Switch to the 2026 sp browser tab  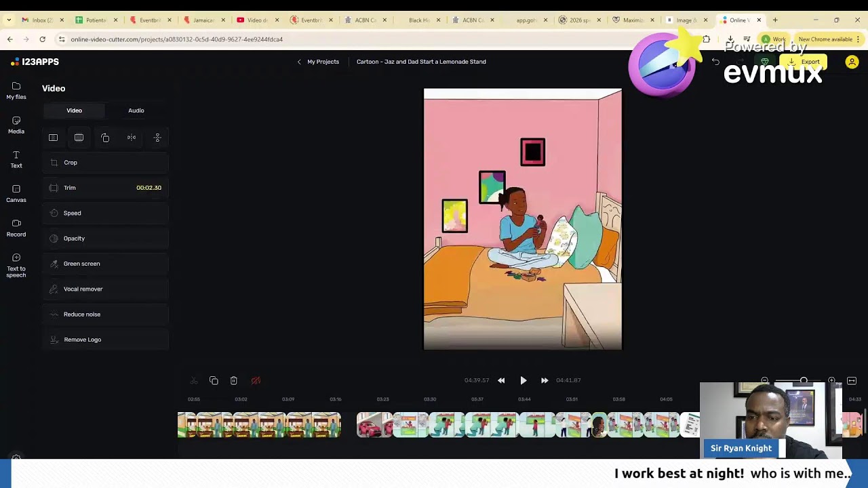[x=580, y=20]
